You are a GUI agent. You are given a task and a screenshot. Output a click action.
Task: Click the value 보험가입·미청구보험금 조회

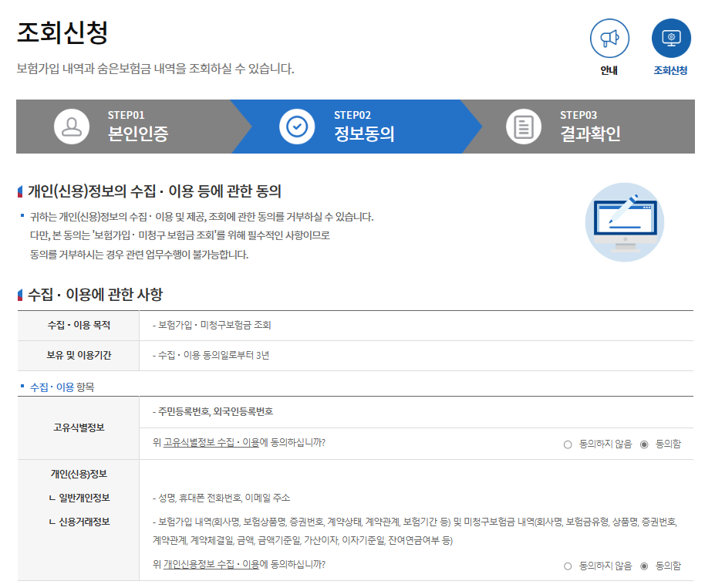[212, 325]
